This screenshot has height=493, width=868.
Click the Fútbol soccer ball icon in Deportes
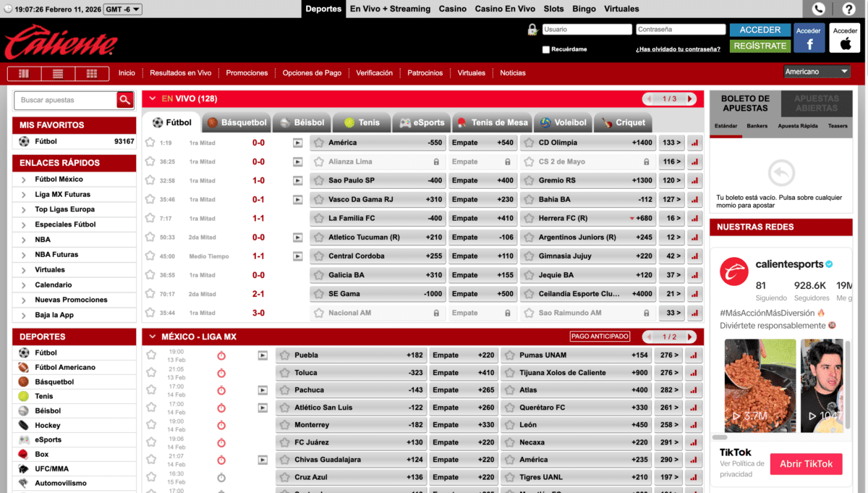pyautogui.click(x=24, y=353)
